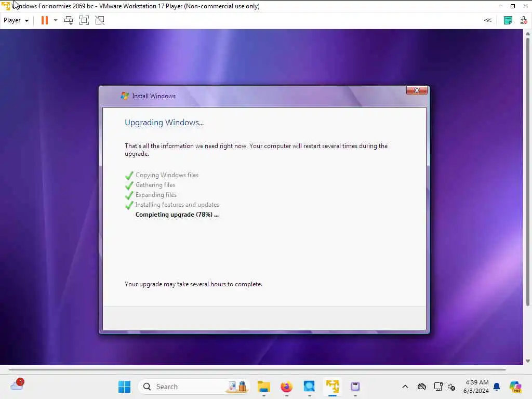The image size is (532, 399).
Task: Launch Firefox from the taskbar
Action: (x=286, y=387)
